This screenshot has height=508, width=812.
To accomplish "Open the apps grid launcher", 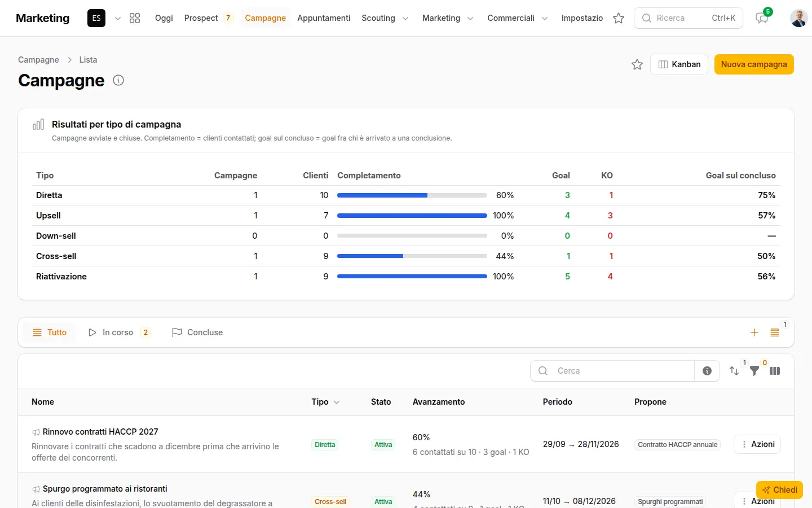I will pyautogui.click(x=135, y=18).
